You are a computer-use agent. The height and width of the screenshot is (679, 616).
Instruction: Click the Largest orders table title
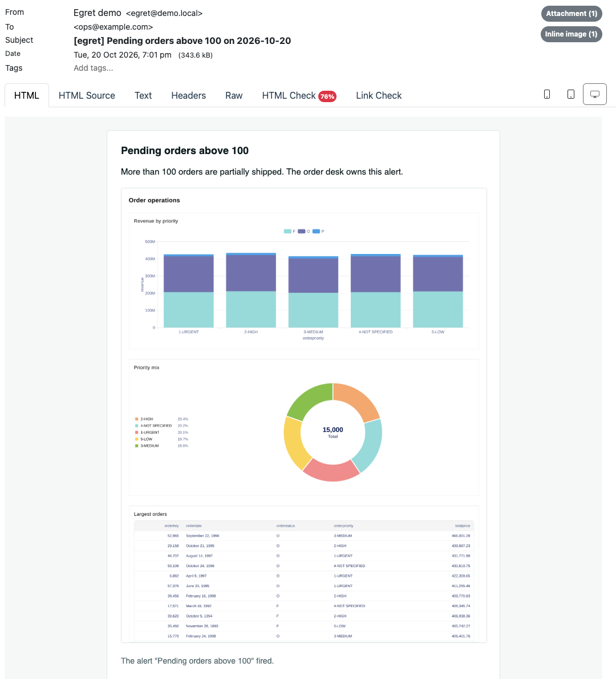point(150,514)
